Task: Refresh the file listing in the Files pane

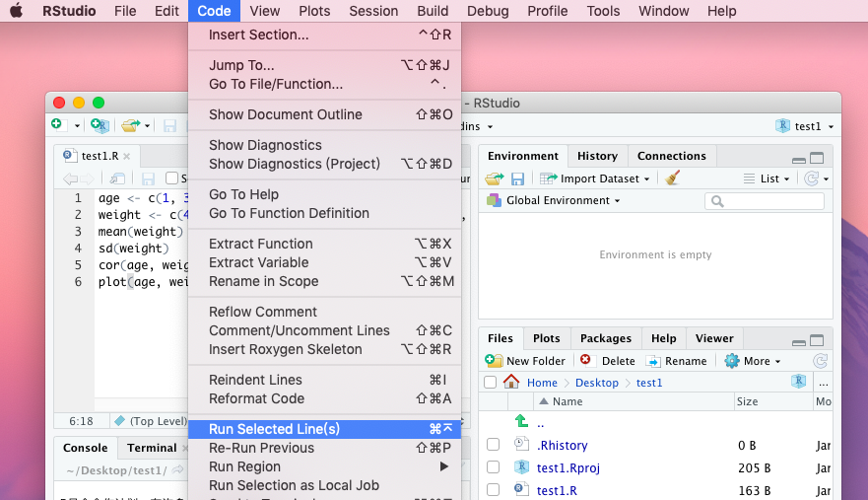Action: click(x=821, y=361)
